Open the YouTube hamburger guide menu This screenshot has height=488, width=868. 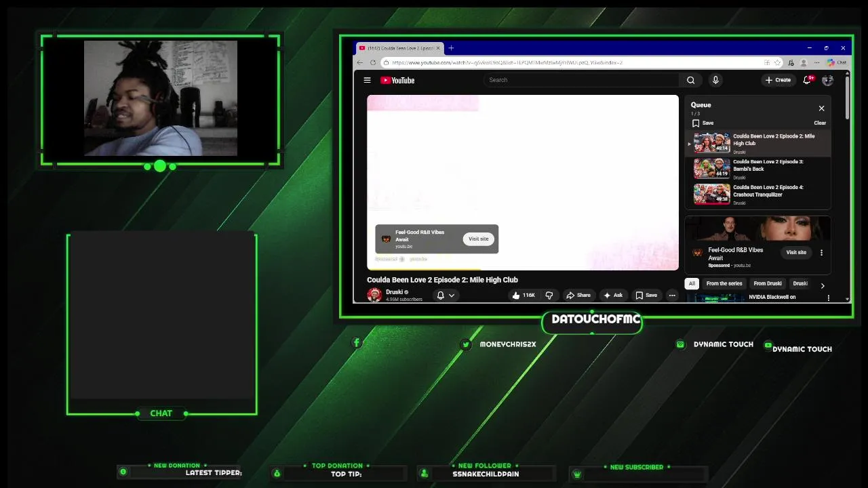(x=367, y=80)
